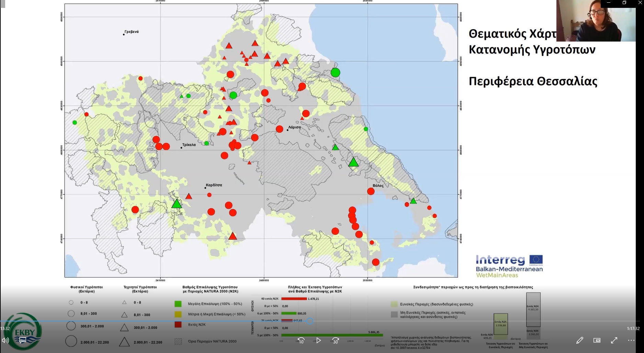
Task: Mute the video using the speaker icon
Action: click(5, 340)
